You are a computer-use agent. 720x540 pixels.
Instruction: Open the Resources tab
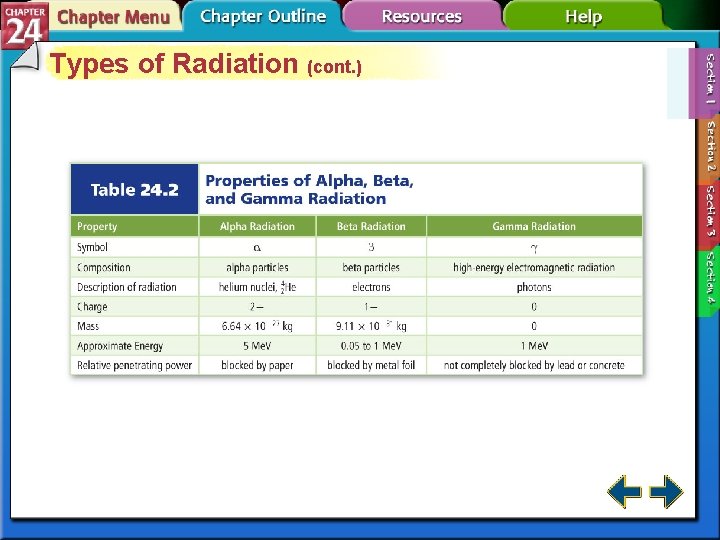tap(422, 16)
